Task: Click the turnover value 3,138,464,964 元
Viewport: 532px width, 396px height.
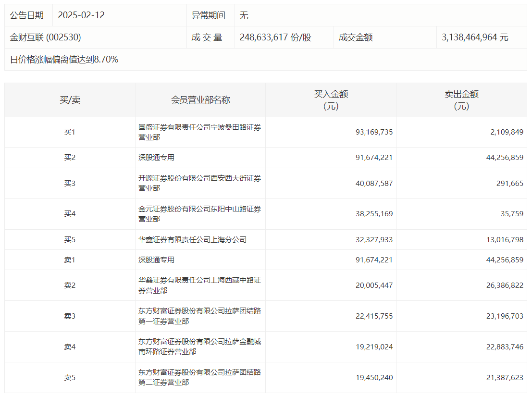Action: 475,37
